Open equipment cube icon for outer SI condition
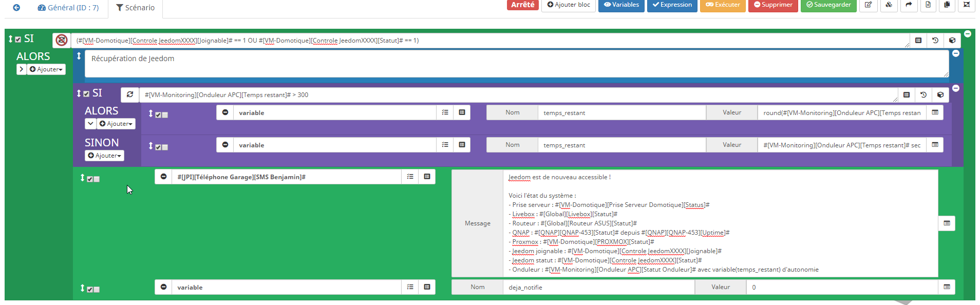Viewport: 980px width, 305px height. 952,40
